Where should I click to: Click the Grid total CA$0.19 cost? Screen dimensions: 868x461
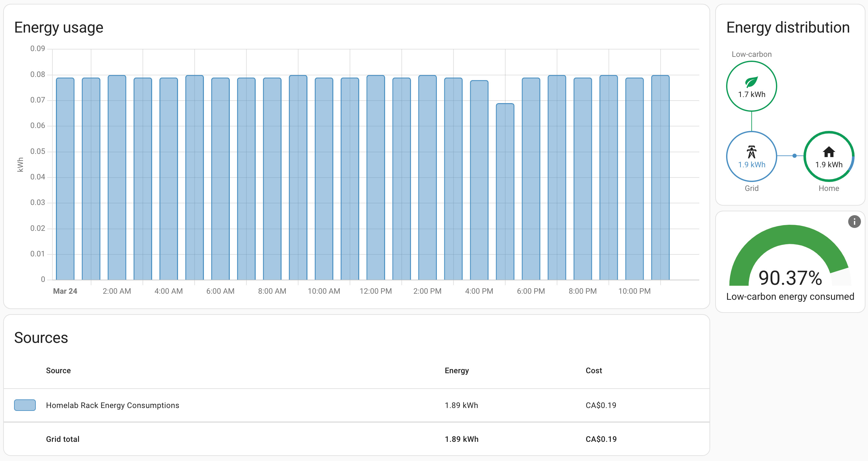601,439
